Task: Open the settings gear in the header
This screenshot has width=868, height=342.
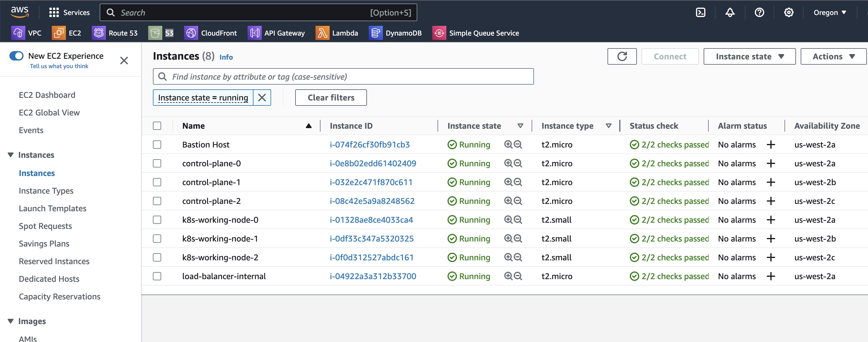Action: 789,12
